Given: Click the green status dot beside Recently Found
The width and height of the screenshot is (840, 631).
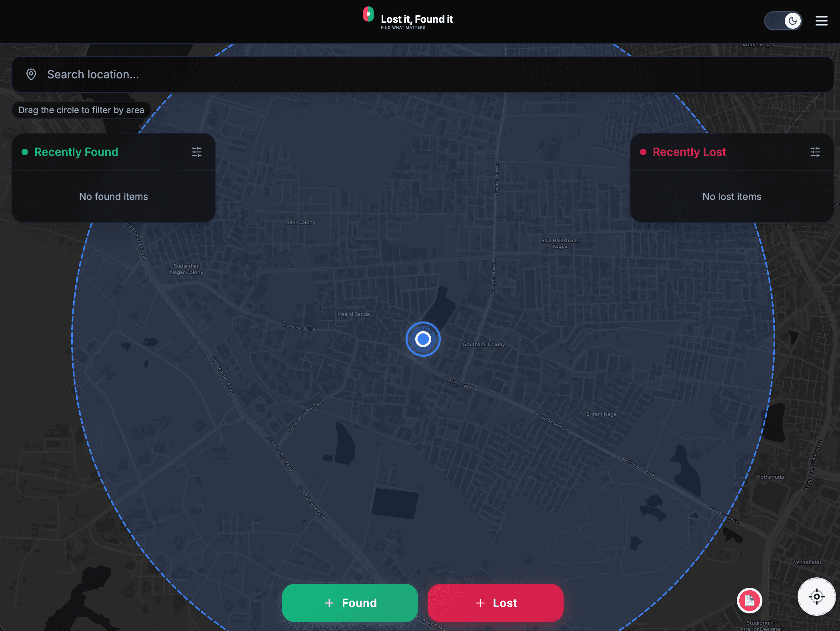Looking at the screenshot, I should click(25, 152).
